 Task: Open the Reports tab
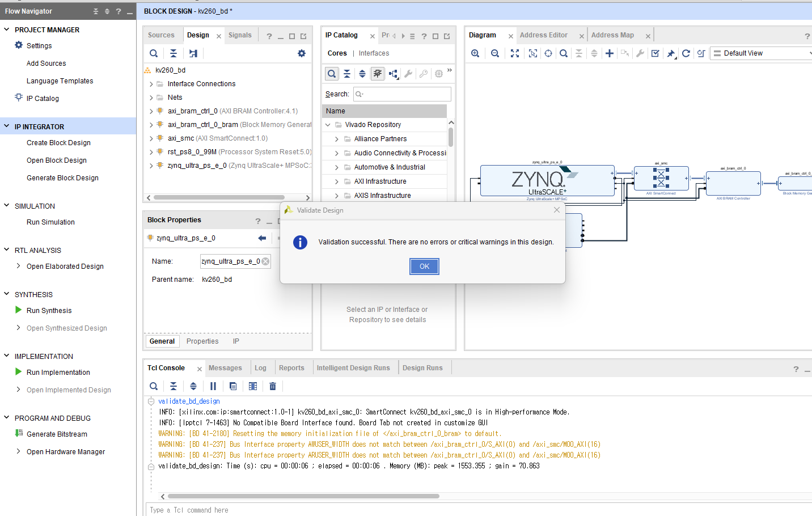click(x=291, y=368)
